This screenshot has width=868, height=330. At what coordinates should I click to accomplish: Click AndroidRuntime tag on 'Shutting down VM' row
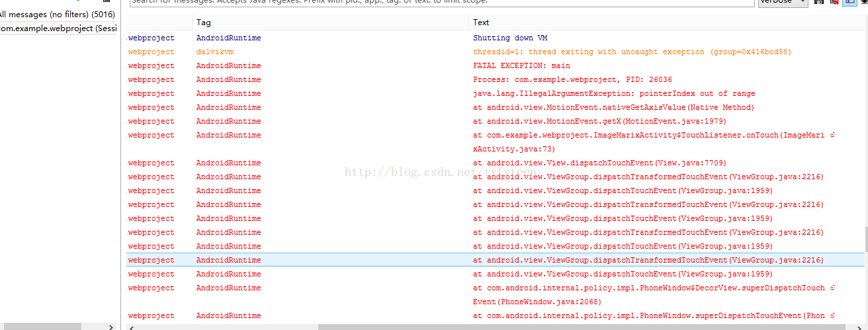pyautogui.click(x=228, y=38)
